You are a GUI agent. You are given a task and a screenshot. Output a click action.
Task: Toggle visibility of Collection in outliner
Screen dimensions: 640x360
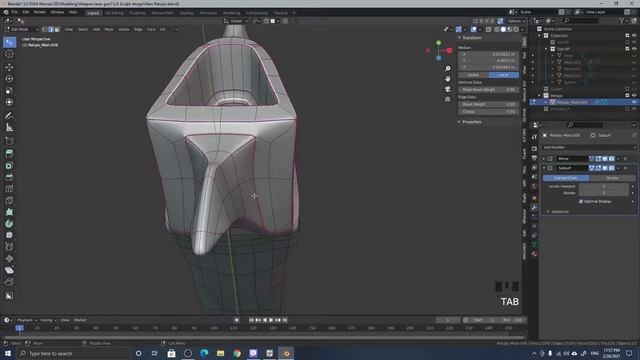point(634,36)
